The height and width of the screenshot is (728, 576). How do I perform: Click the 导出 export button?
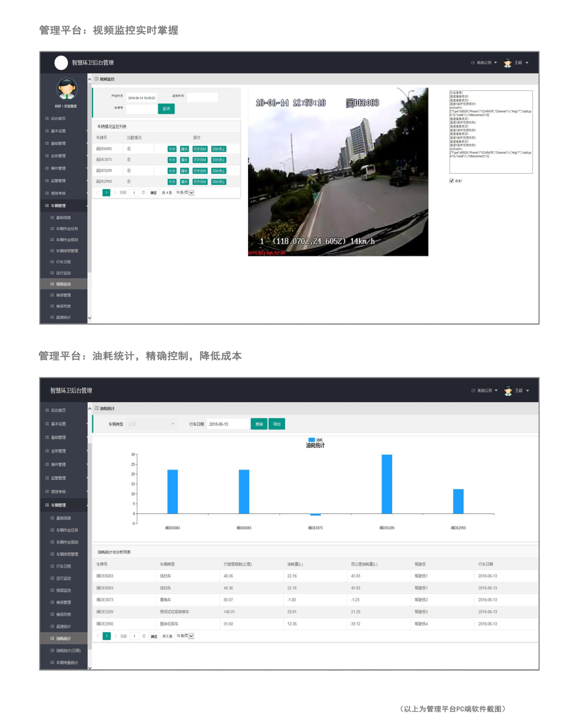pyautogui.click(x=276, y=424)
